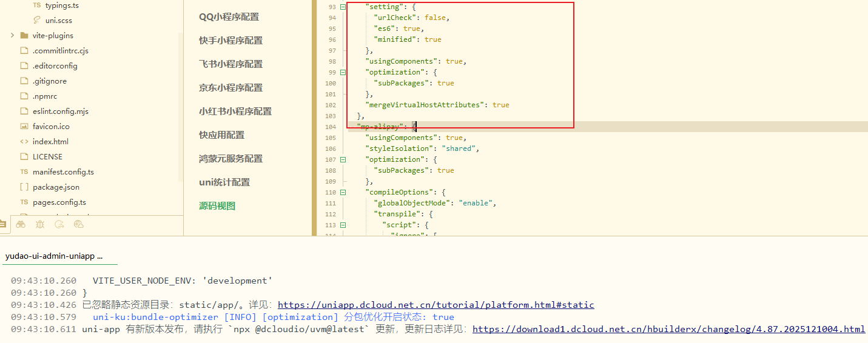Click the TS icon beside manifest.config.ts
The image size is (868, 343).
24,172
